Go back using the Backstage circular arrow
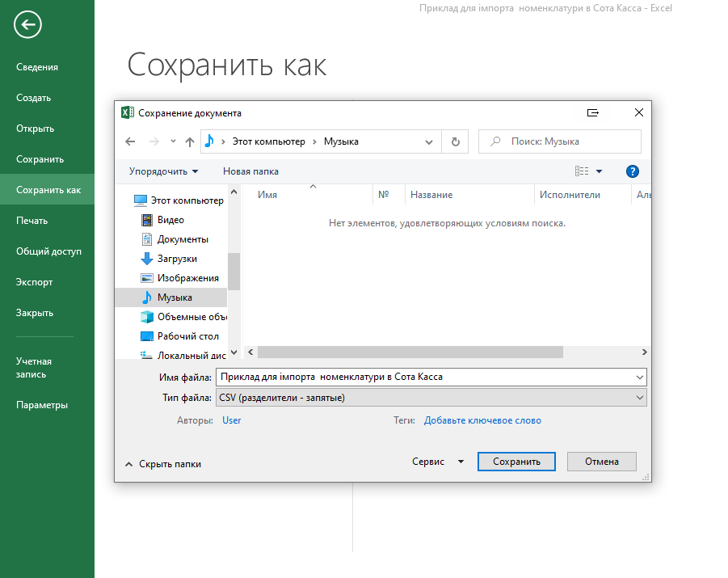This screenshot has width=728, height=578. pyautogui.click(x=27, y=24)
